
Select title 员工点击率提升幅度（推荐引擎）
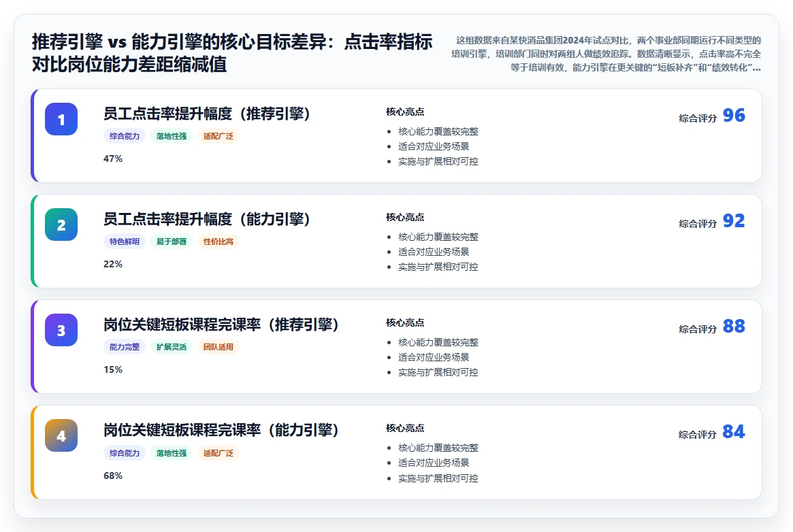(207, 114)
